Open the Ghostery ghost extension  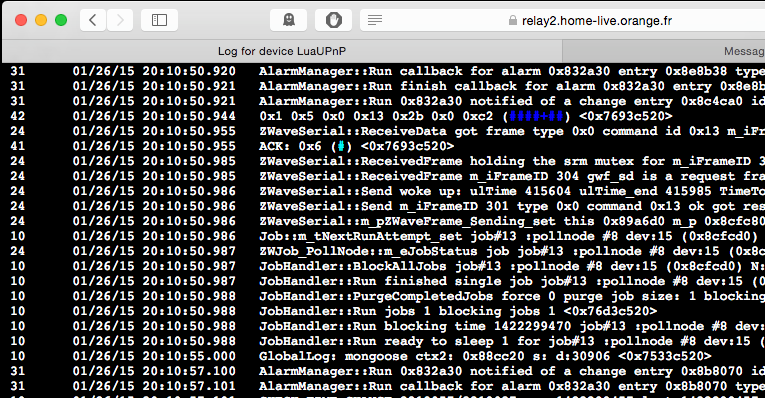[x=288, y=20]
